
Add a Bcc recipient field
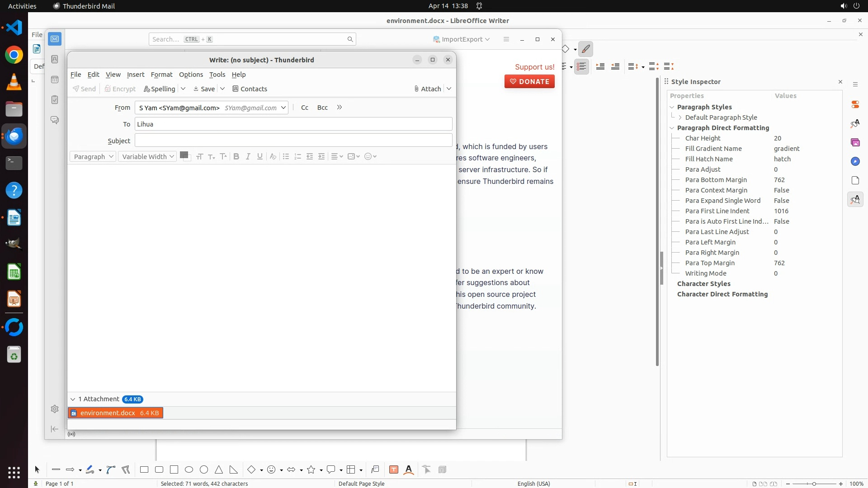point(322,108)
